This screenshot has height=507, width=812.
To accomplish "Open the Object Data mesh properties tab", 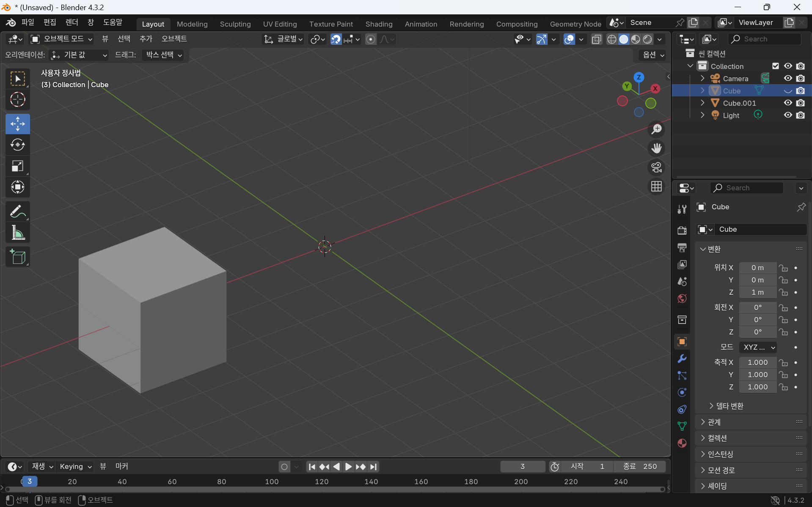I will coord(682,426).
